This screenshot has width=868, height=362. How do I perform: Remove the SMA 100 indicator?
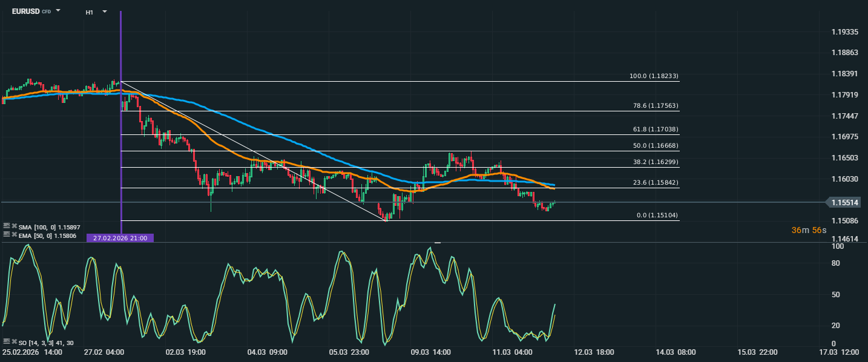tap(14, 226)
